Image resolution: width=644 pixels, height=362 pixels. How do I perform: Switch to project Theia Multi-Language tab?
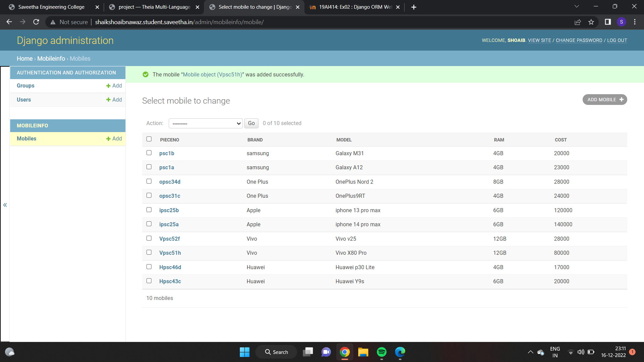tap(154, 7)
